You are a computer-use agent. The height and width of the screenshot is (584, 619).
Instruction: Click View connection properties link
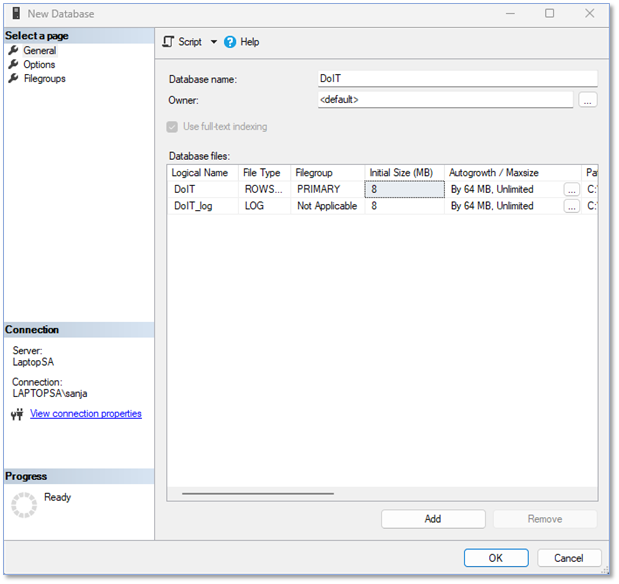pos(86,414)
